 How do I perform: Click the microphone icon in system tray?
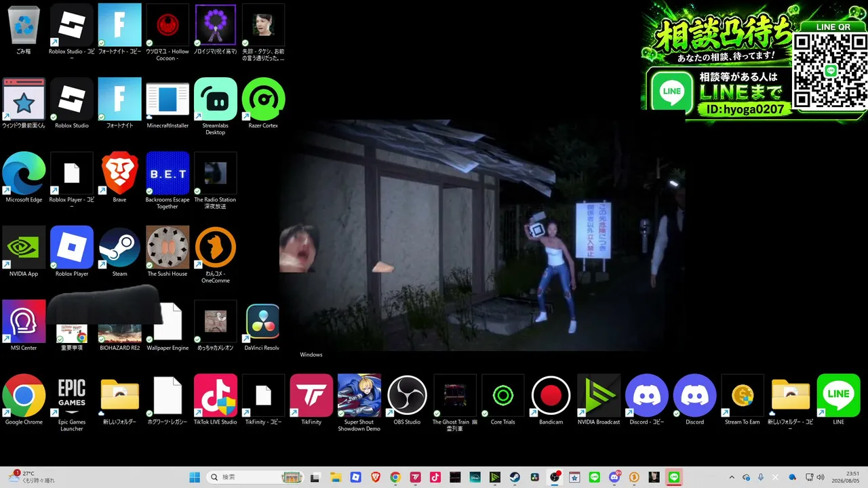tap(761, 477)
